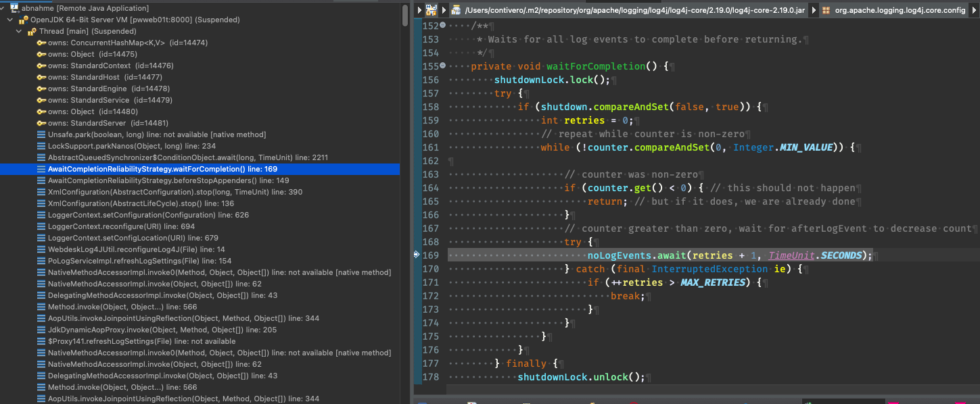
Task: Click InterruptedException on line 170
Action: point(710,269)
